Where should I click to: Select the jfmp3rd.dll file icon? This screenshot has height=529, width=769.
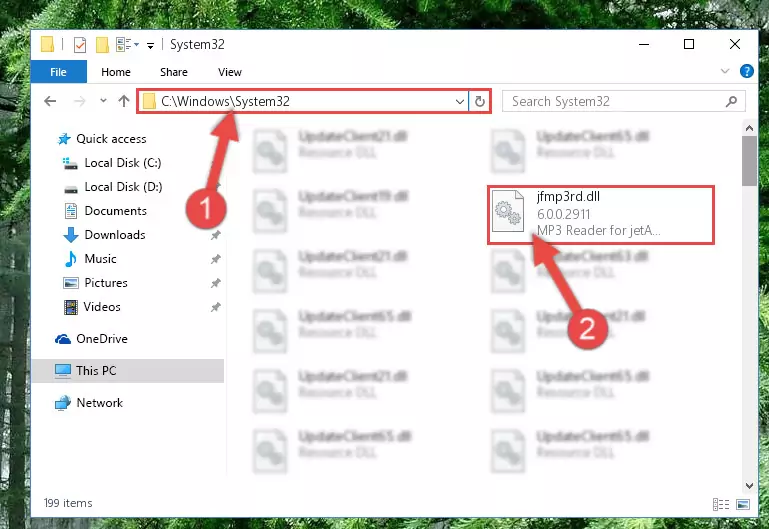tap(508, 211)
